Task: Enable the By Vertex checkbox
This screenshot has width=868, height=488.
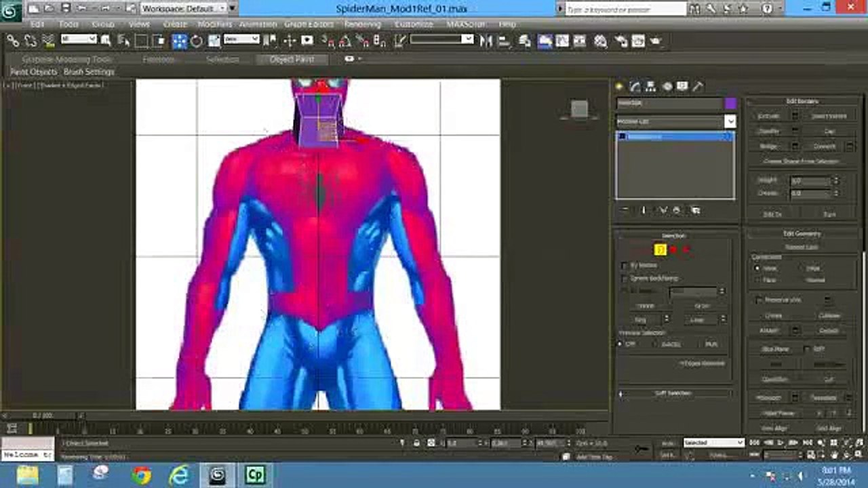Action: (x=625, y=266)
